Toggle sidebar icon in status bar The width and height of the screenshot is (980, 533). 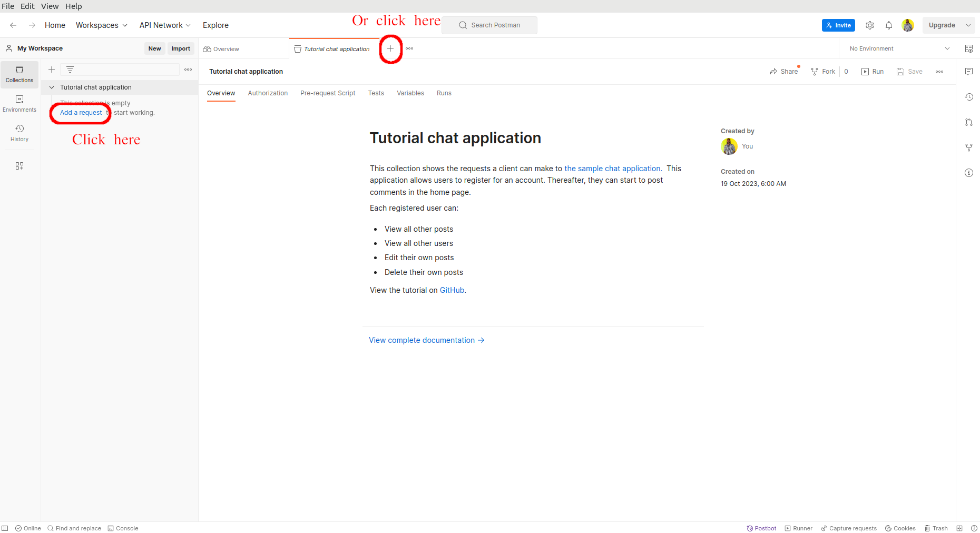click(5, 528)
